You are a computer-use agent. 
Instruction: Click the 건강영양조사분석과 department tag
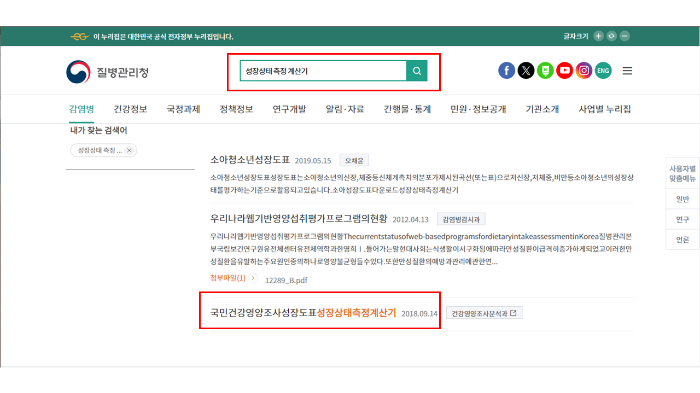(x=484, y=313)
